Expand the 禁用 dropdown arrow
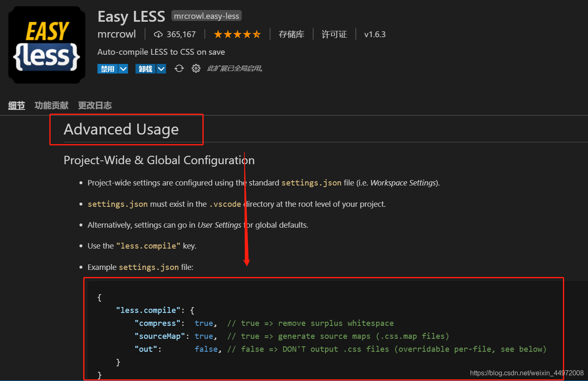The width and height of the screenshot is (588, 381). [x=123, y=69]
